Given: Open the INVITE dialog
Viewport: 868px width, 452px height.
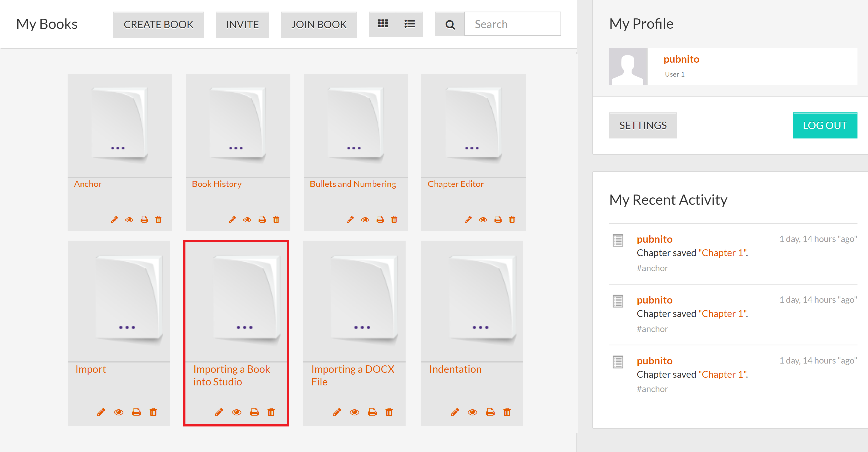Looking at the screenshot, I should 242,25.
